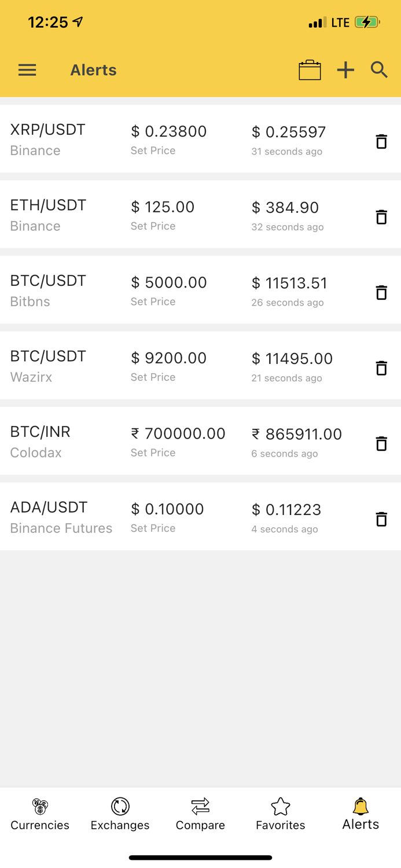Tap the plus icon to create alert
This screenshot has height=868, width=401.
click(345, 69)
